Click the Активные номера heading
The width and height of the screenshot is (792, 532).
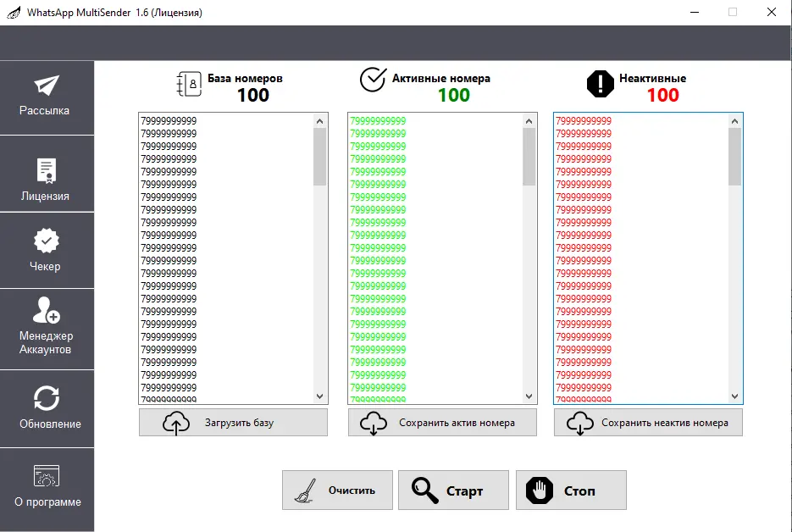441,78
